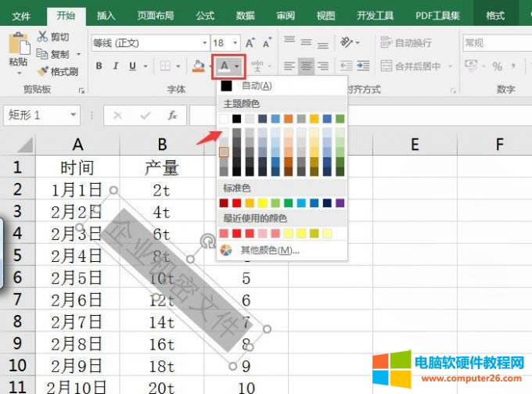The image size is (532, 394).
Task: Select column header E
Action: tap(415, 144)
